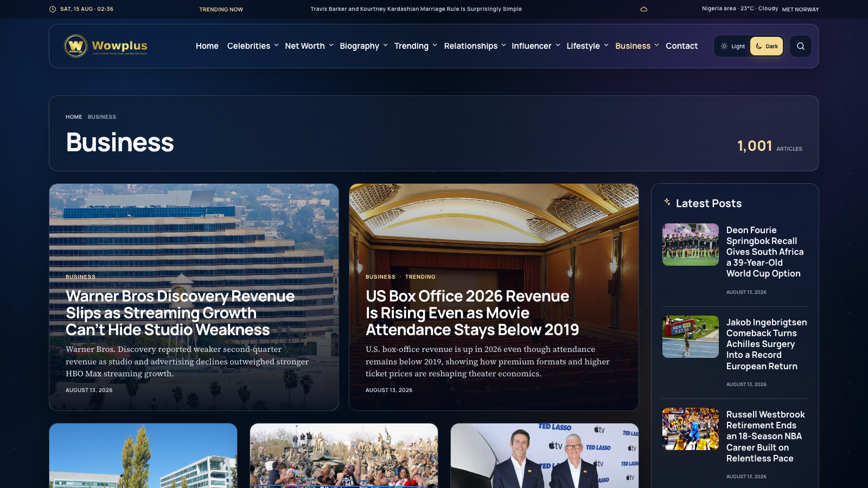Click the cloud weather icon
Image resolution: width=868 pixels, height=488 pixels.
pyautogui.click(x=644, y=9)
